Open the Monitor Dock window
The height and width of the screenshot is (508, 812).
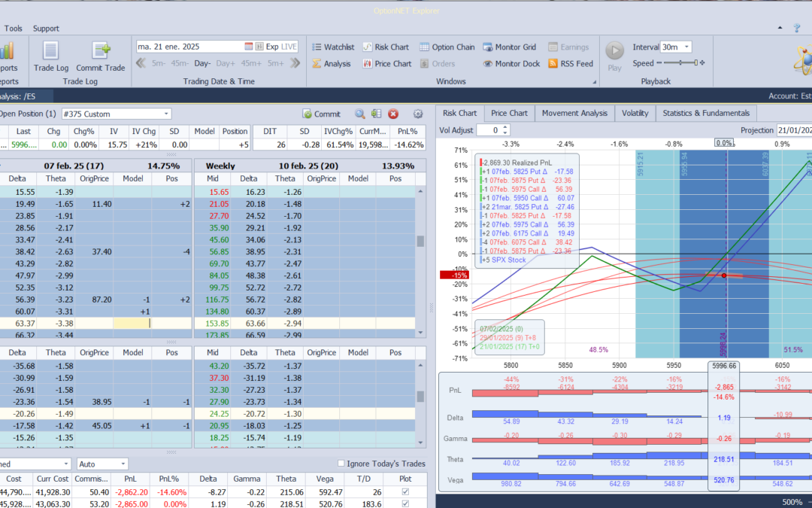pyautogui.click(x=512, y=64)
